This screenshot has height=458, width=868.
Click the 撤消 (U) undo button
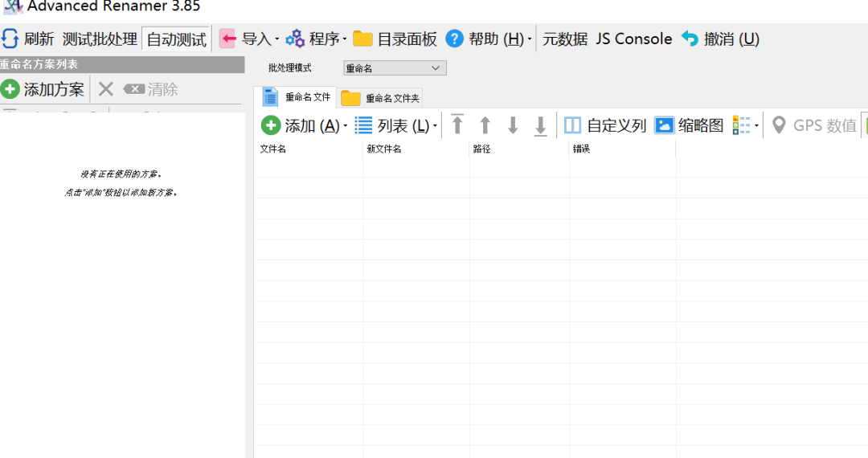tap(720, 39)
